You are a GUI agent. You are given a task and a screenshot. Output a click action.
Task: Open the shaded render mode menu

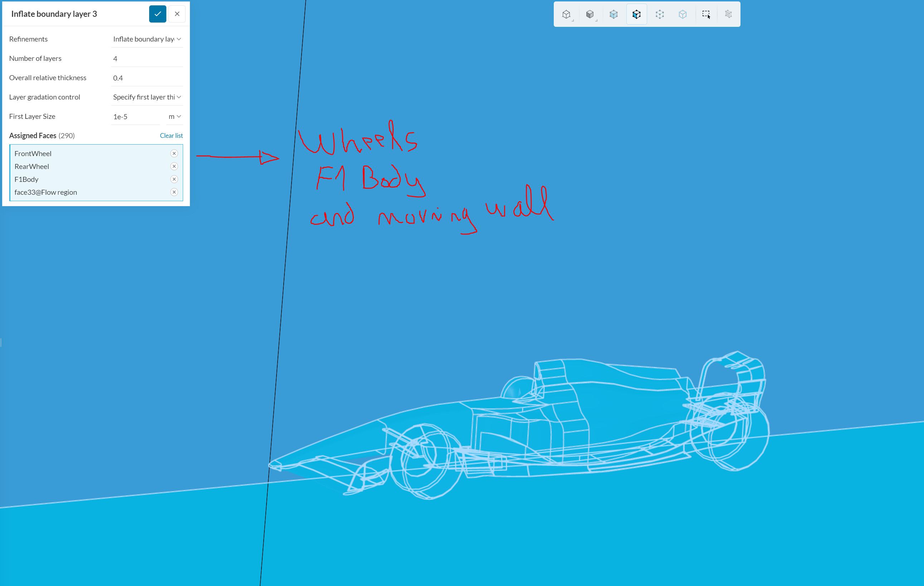590,15
